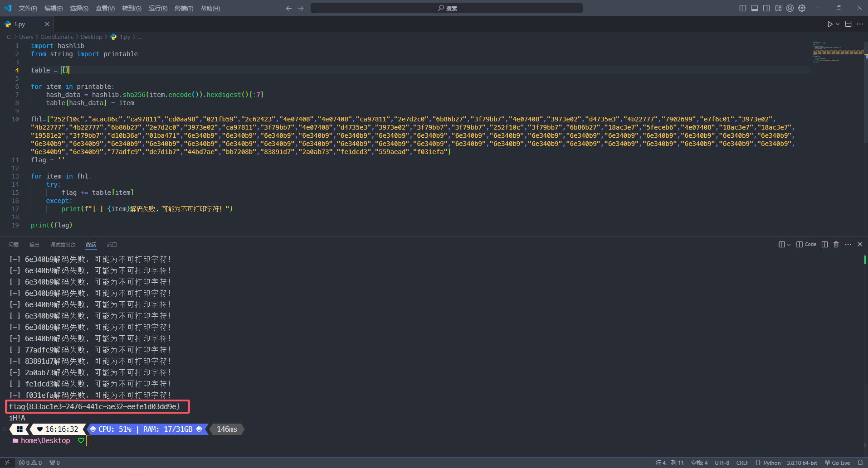Expand the terminal launch profile dropdown

pos(789,245)
